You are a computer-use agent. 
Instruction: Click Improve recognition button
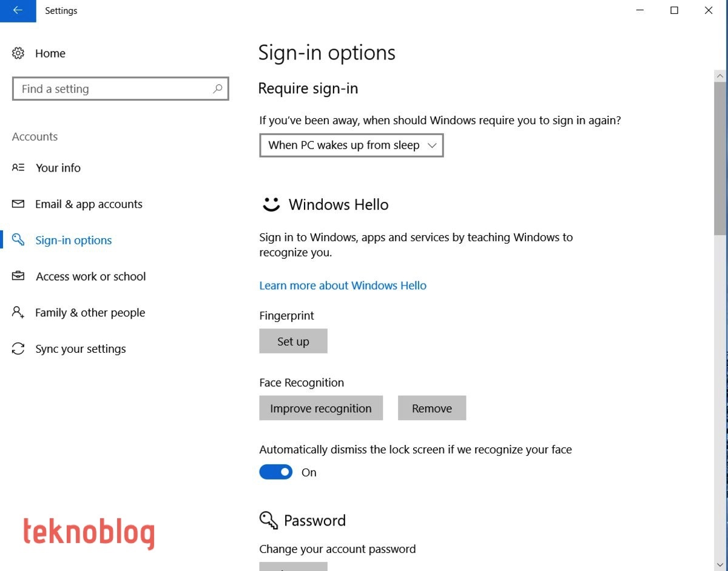(x=321, y=409)
